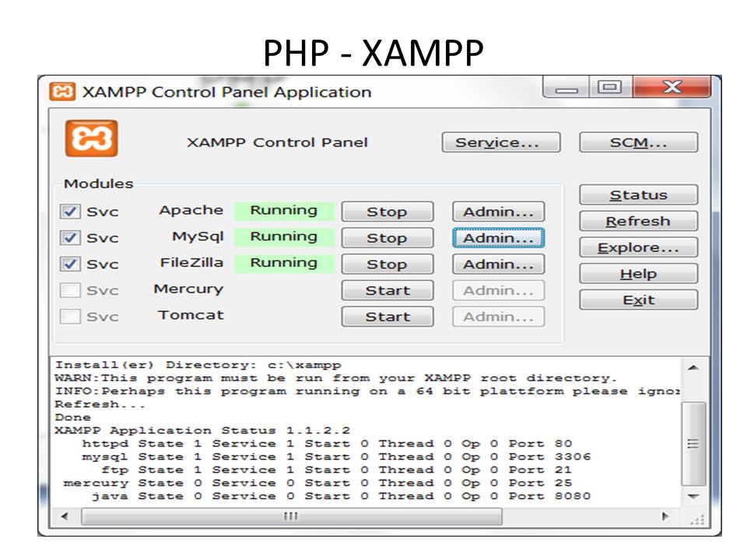Image resolution: width=747 pixels, height=560 pixels.
Task: Click the window resize grip corner
Action: click(696, 520)
